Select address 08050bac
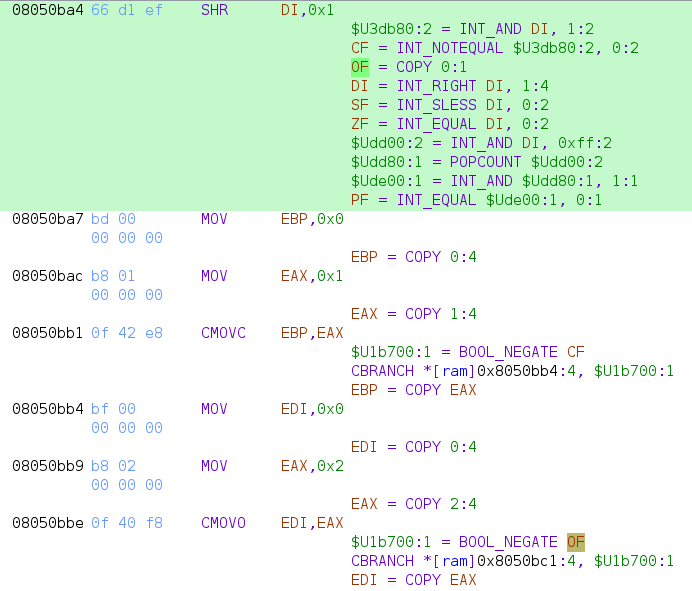The height and width of the screenshot is (591, 692). point(48,276)
